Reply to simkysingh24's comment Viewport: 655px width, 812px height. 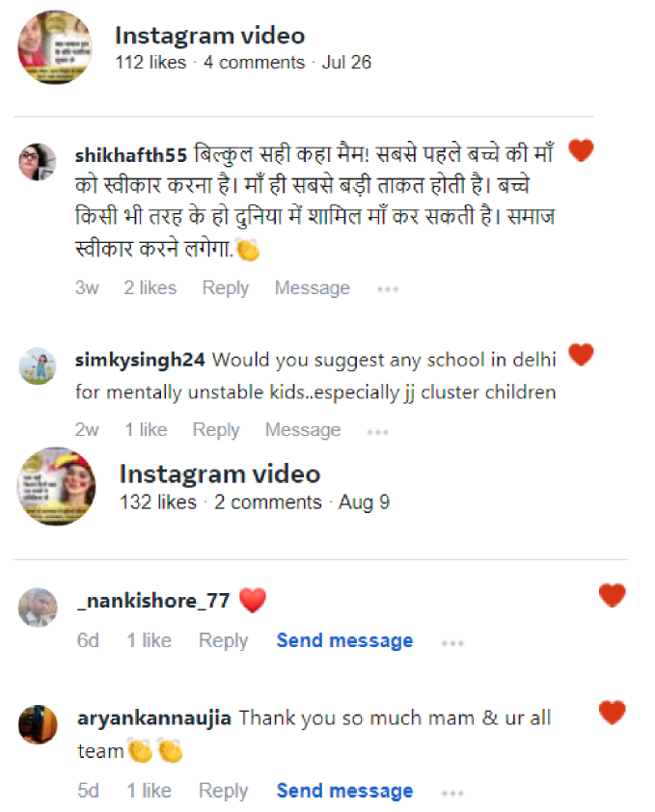point(216,430)
